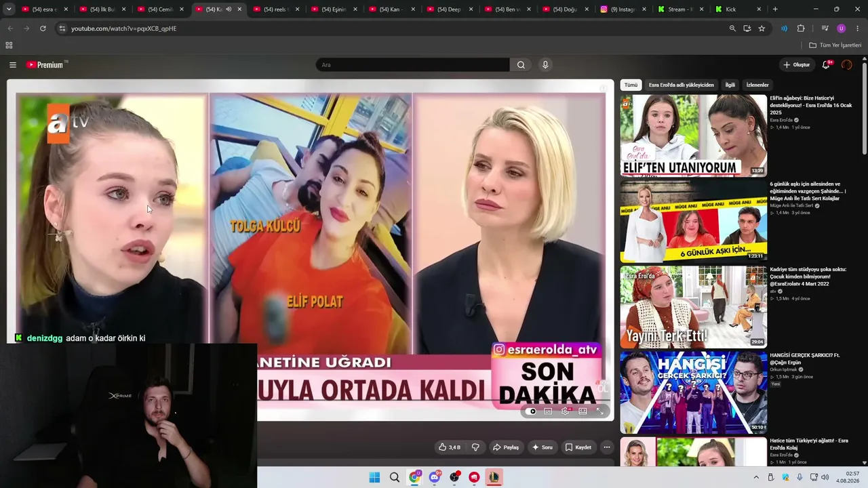Bookmark this page with the star
This screenshot has width=868, height=488.
click(x=762, y=28)
